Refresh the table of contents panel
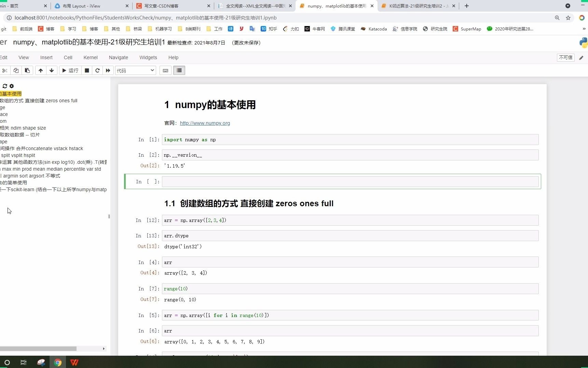 [x=5, y=86]
